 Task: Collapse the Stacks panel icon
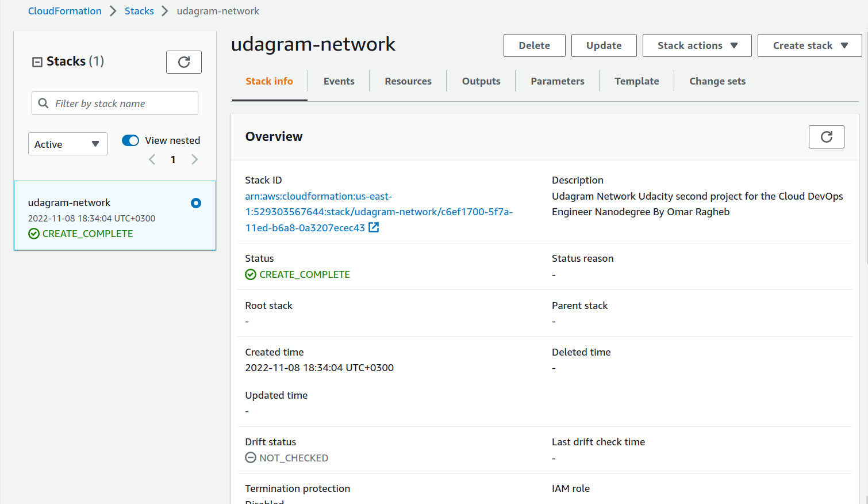37,62
